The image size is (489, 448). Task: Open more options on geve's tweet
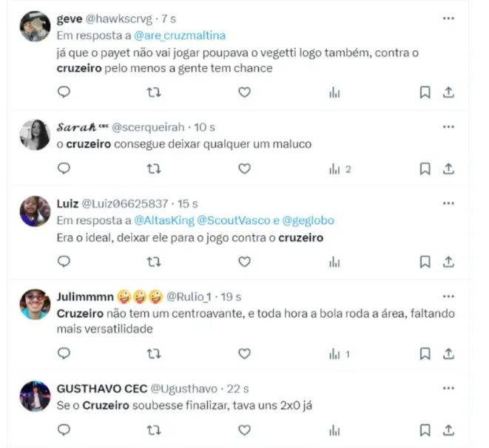448,18
